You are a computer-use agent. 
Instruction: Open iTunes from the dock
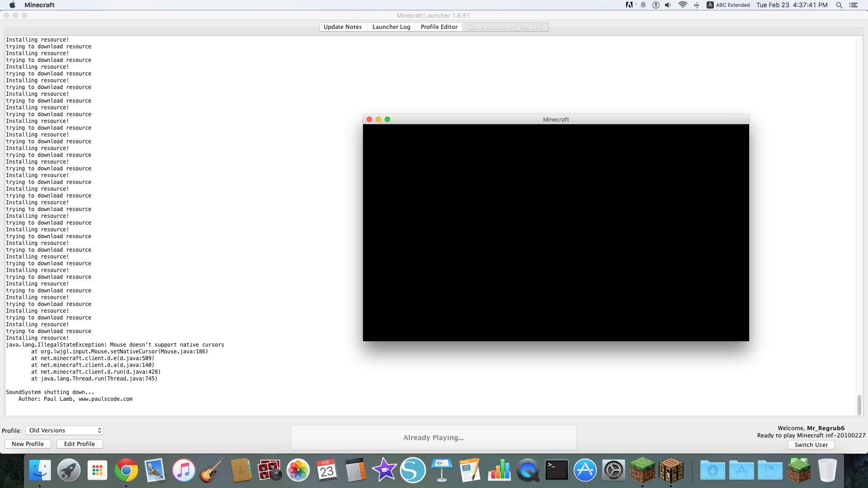184,470
